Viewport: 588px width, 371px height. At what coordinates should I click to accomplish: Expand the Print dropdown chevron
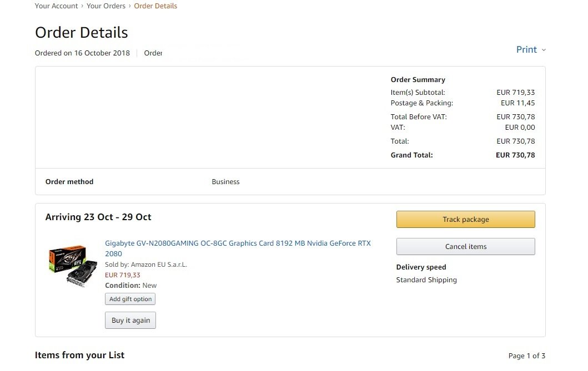coord(544,50)
